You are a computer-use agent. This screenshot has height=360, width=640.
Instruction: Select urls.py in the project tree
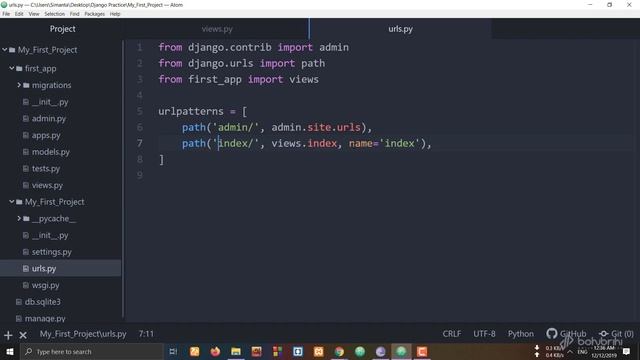(x=44, y=269)
